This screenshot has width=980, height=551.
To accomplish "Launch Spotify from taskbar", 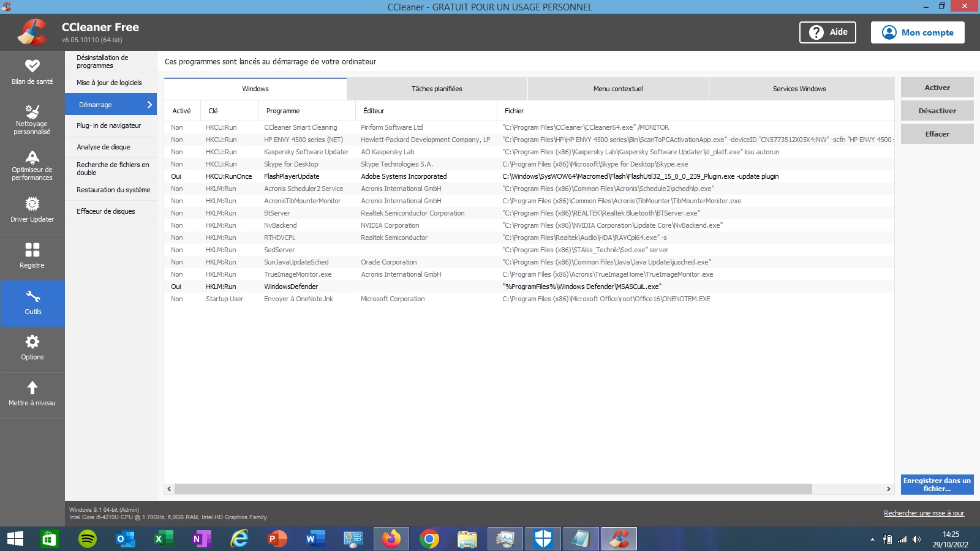I will pyautogui.click(x=88, y=539).
